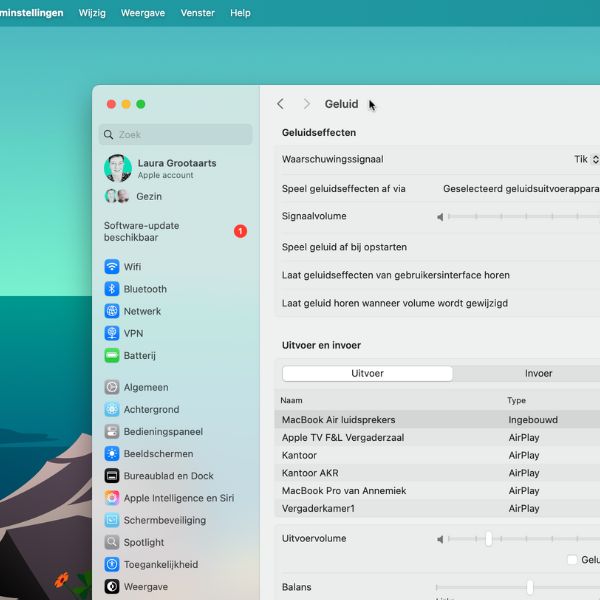The width and height of the screenshot is (600, 600).
Task: Open Wifi settings in sidebar
Action: coord(112,267)
